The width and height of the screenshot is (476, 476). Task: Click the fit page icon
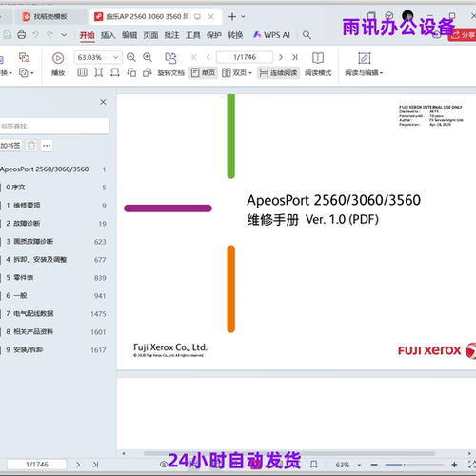click(x=99, y=73)
